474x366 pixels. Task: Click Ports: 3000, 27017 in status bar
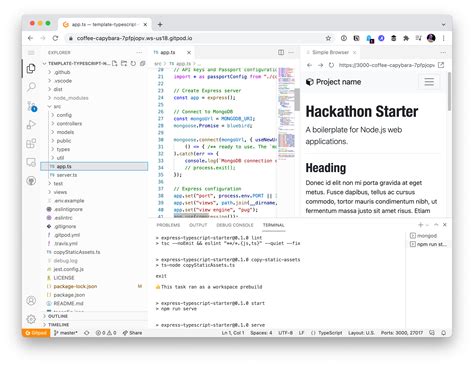402,333
